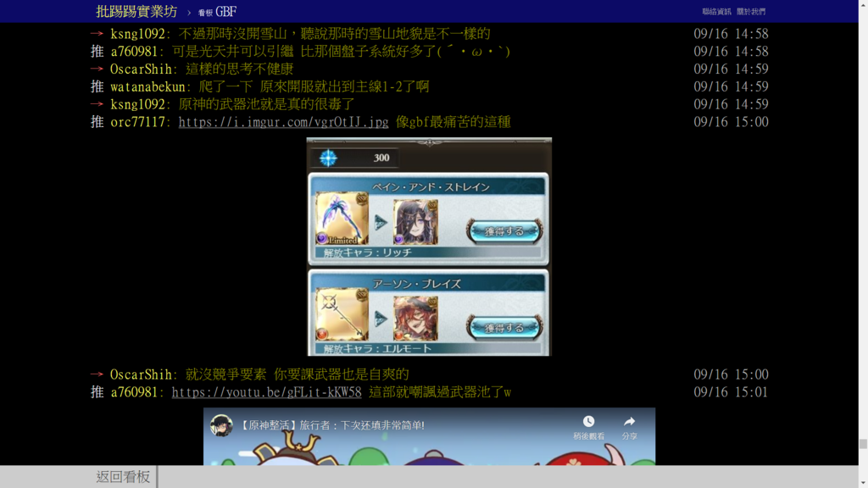Click the text 這部就嘲諷過武器池了w

(x=440, y=391)
